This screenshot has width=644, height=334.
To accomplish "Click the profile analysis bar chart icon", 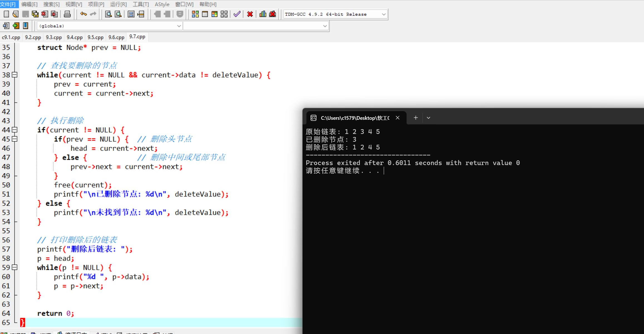I will [262, 14].
